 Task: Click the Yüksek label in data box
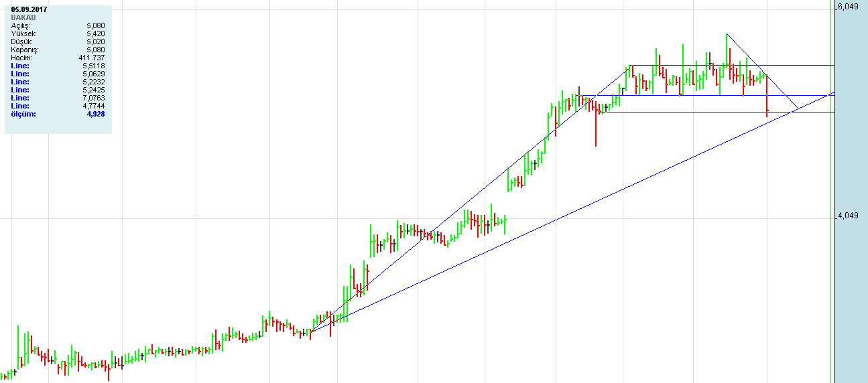[x=23, y=33]
